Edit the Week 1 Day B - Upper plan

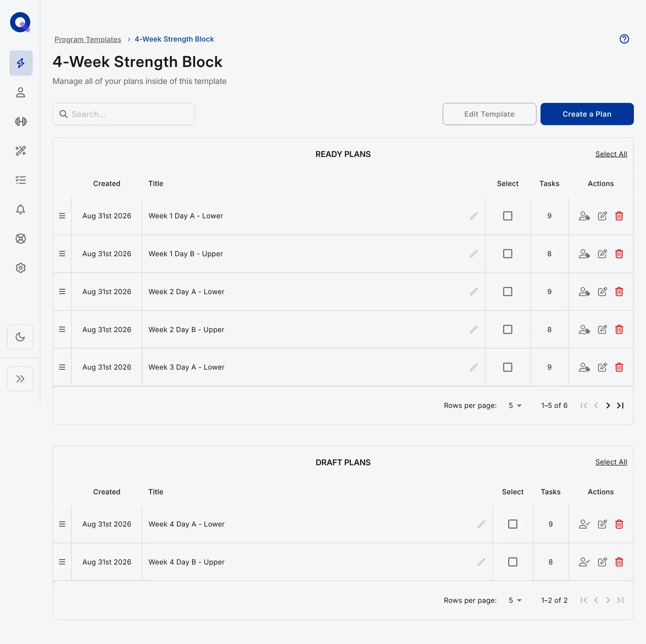[602, 254]
